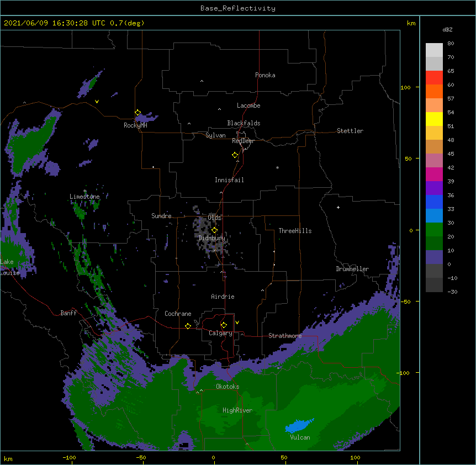The image size is (476, 465).
Task: Pick the white-gray swatch between 80 and 70
Action: (434, 50)
